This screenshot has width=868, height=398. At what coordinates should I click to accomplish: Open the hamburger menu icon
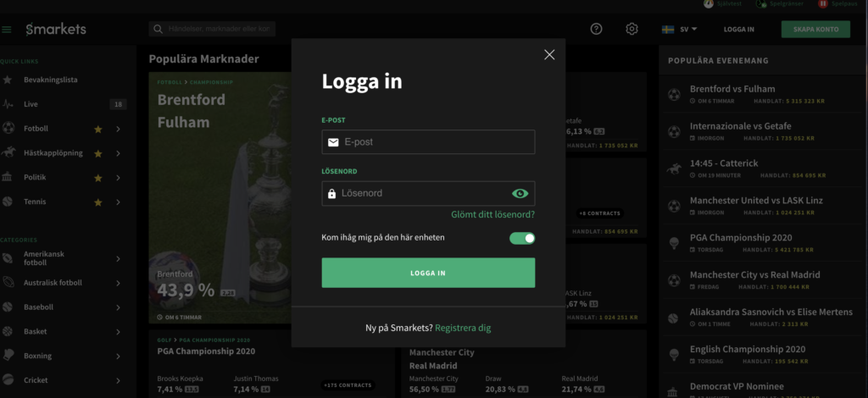pyautogui.click(x=7, y=30)
